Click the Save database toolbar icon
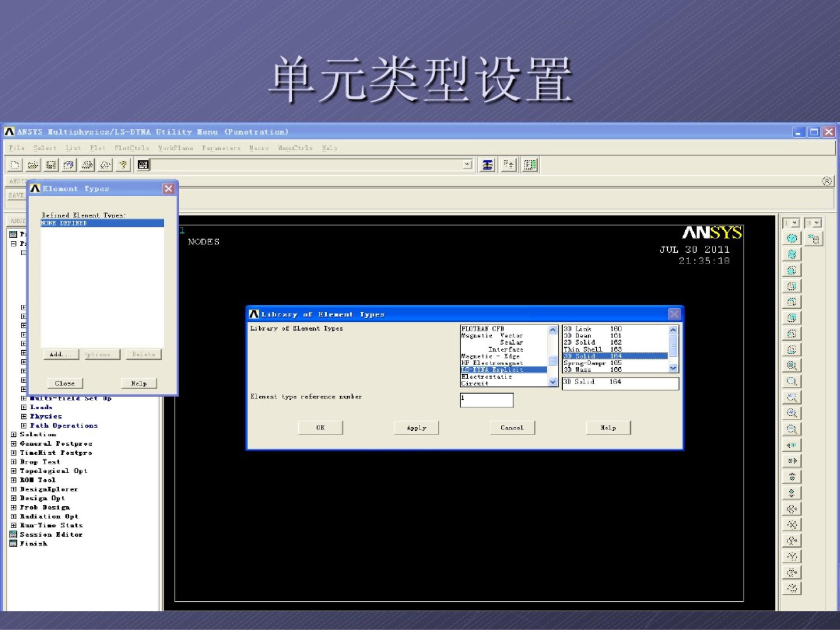This screenshot has width=840, height=630. pyautogui.click(x=51, y=165)
